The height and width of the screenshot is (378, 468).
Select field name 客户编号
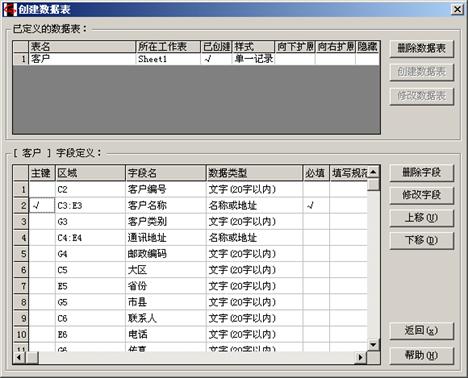[166, 189]
